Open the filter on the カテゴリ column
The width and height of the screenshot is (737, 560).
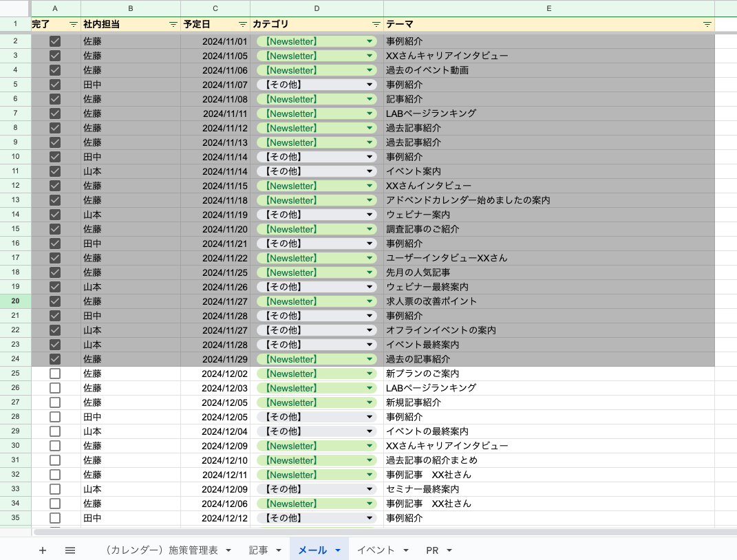point(376,24)
